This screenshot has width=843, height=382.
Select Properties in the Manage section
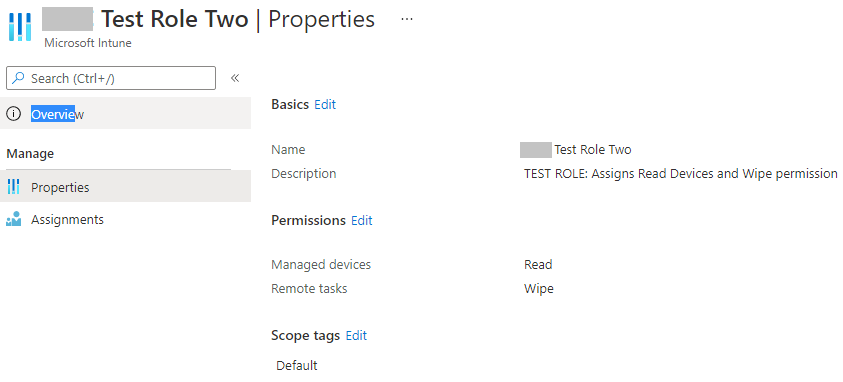tap(125, 186)
